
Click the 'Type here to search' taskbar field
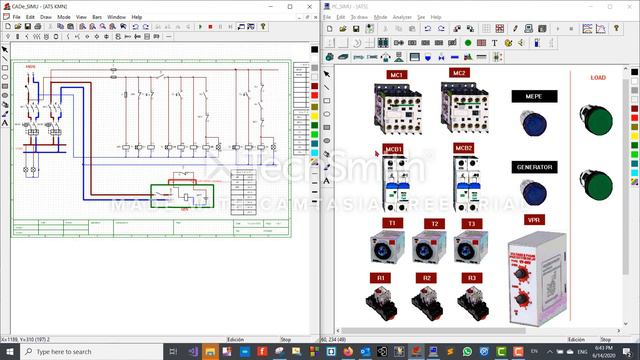(x=92, y=351)
